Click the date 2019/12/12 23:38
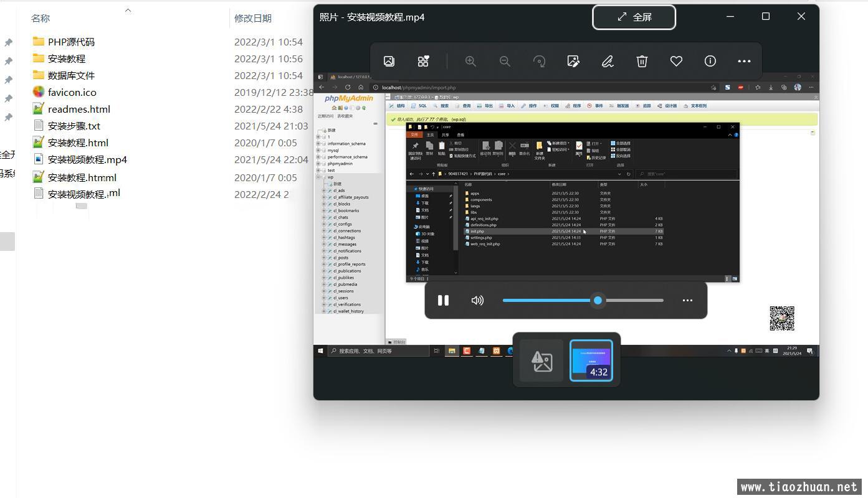Screen dimensions: 868x498 (x=274, y=92)
